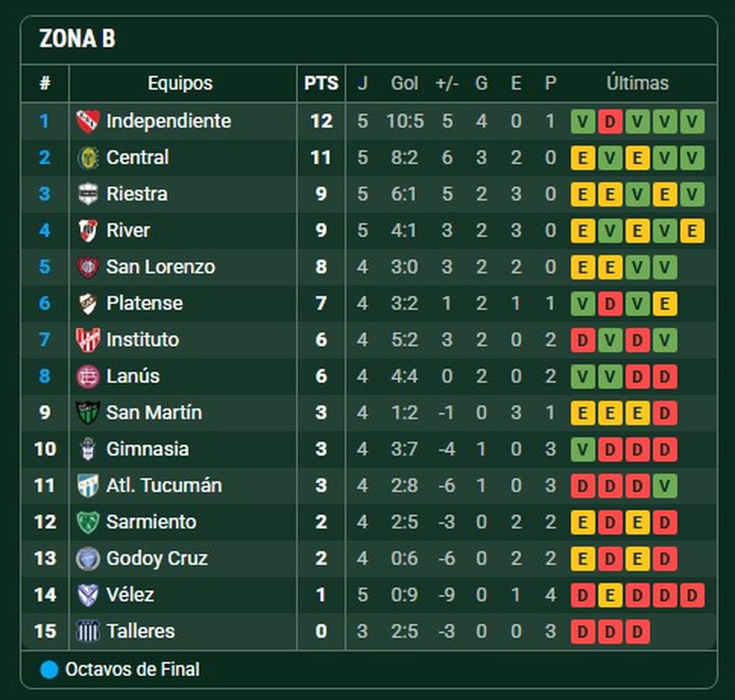Click the Últimas column header
The height and width of the screenshot is (700, 735).
[x=637, y=83]
